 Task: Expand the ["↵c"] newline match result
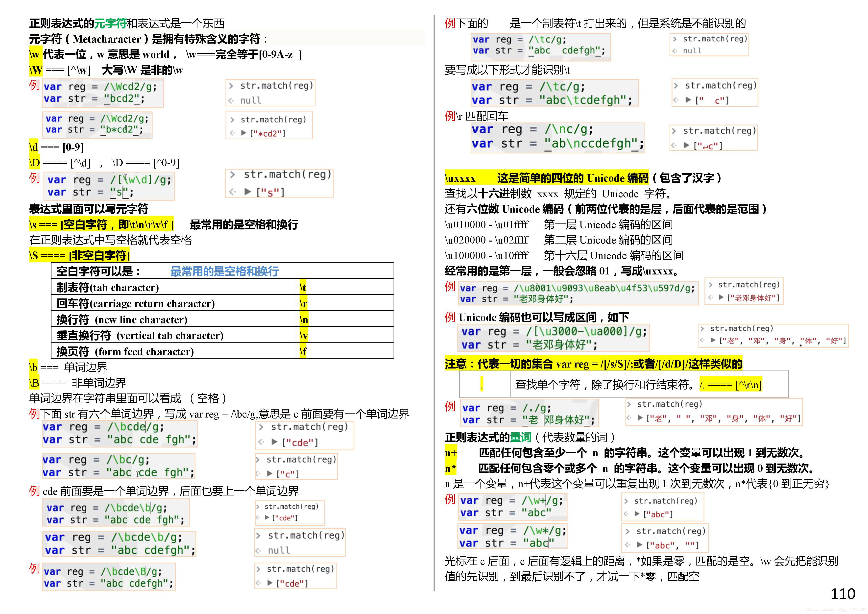pos(687,145)
